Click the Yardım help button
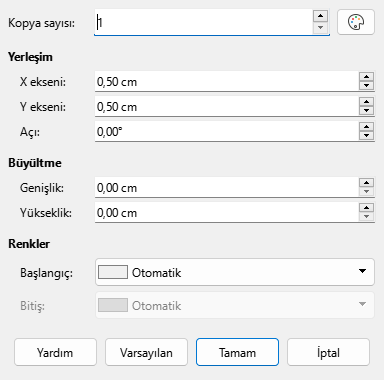The width and height of the screenshot is (384, 380). click(55, 352)
